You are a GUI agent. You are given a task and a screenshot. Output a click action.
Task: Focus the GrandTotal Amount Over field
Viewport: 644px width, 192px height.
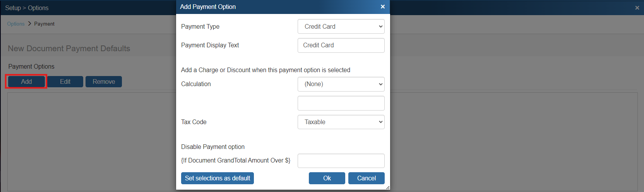point(341,161)
